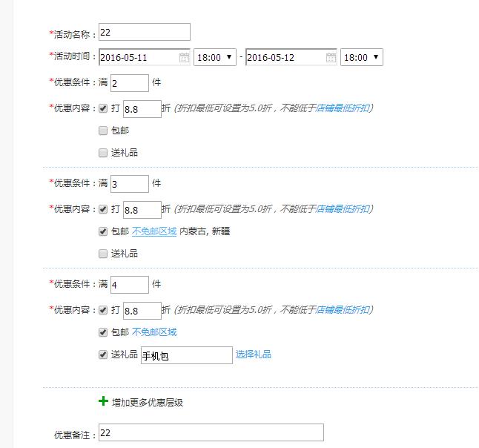Click 店铺最低折扣 link in first tier

[343, 108]
